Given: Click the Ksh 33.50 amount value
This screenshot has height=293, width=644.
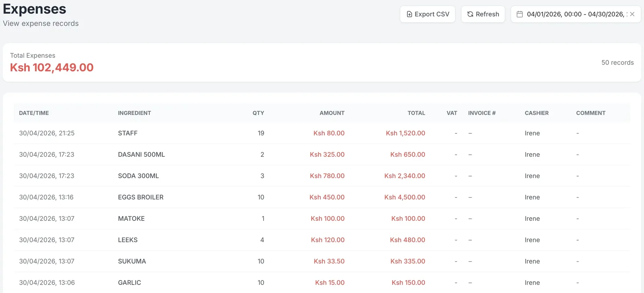Looking at the screenshot, I should coord(329,261).
